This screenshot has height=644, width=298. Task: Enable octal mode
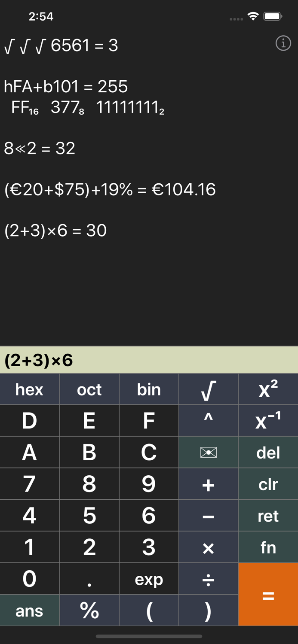(x=89, y=389)
